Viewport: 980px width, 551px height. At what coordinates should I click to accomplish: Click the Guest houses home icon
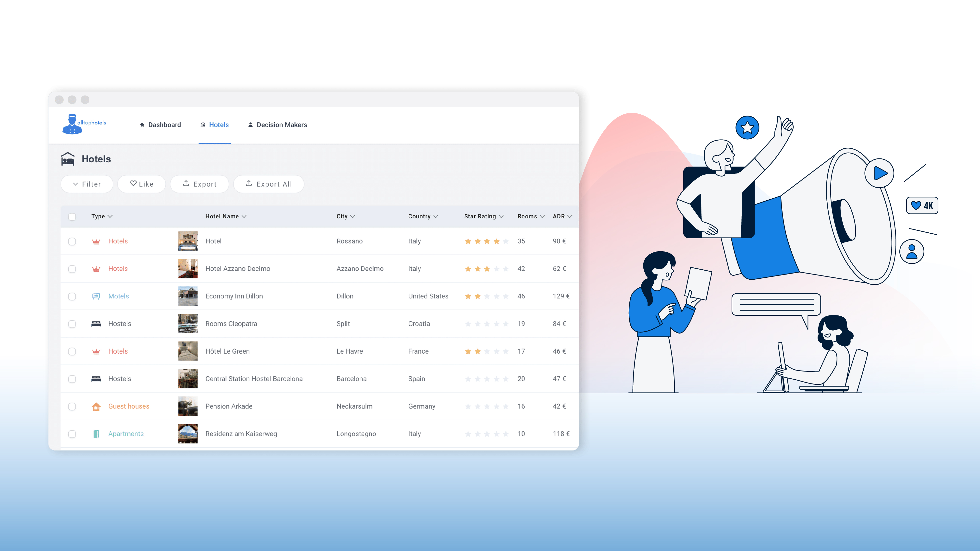(x=96, y=407)
